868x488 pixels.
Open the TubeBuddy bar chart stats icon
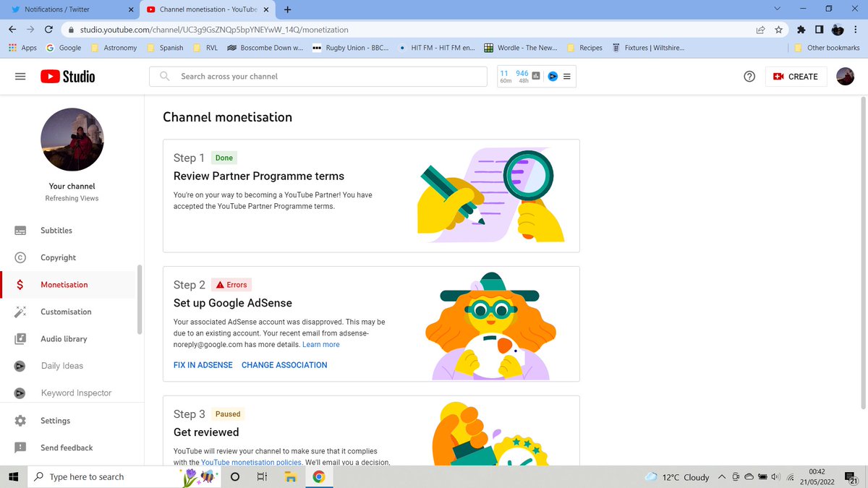(x=537, y=76)
